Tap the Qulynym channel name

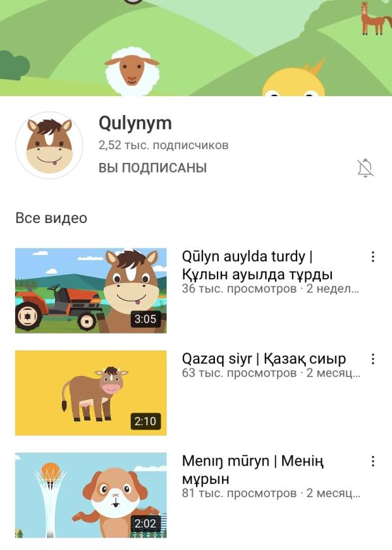click(135, 124)
